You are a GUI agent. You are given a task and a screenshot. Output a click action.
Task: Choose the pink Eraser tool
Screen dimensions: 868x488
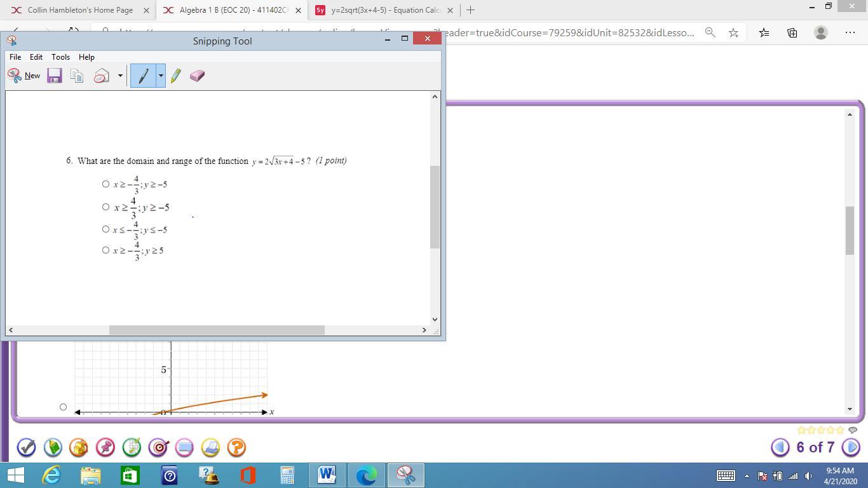(x=197, y=76)
